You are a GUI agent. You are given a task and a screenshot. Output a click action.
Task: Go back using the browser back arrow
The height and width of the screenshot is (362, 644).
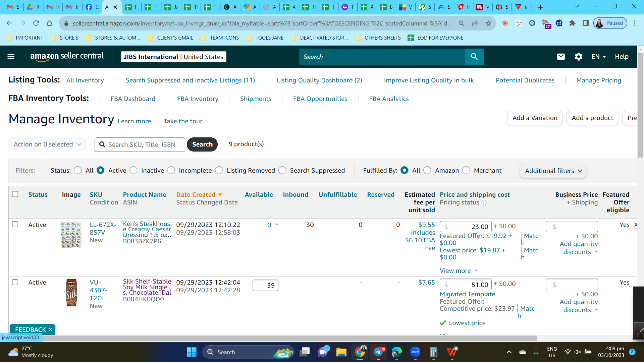click(x=9, y=23)
